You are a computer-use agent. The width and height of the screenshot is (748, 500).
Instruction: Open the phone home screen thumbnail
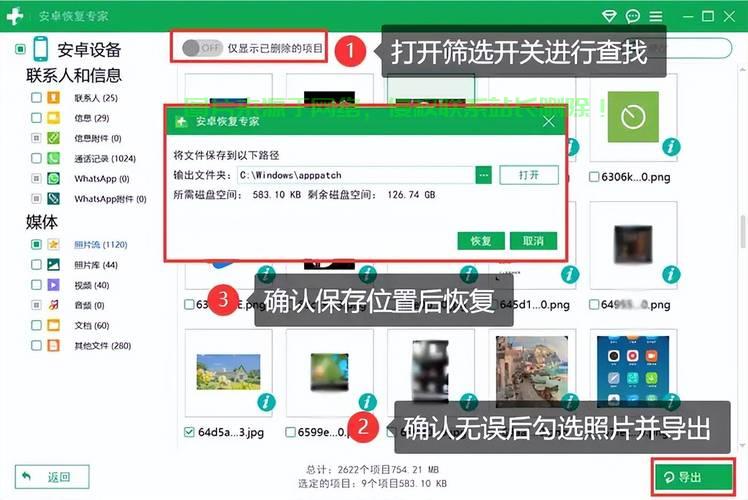coord(633,370)
